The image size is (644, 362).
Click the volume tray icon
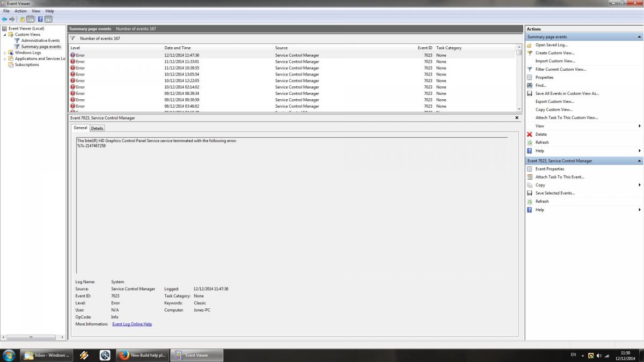click(599, 355)
